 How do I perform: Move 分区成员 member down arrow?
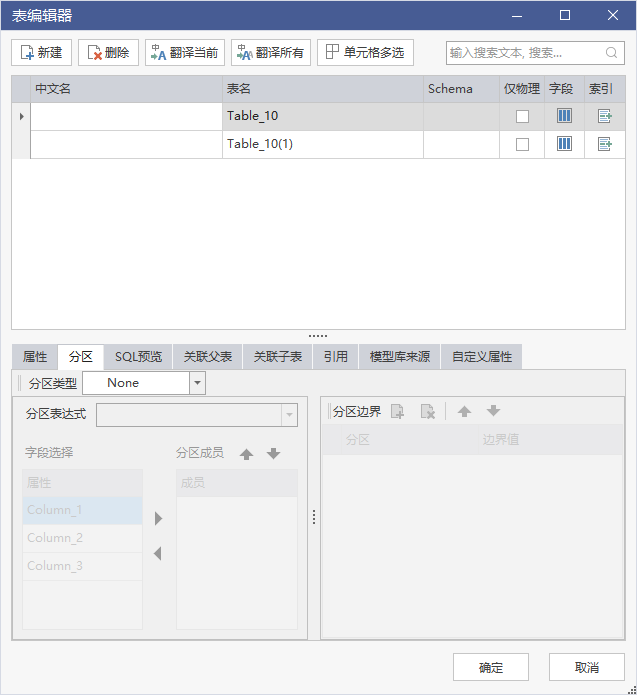pyautogui.click(x=274, y=453)
